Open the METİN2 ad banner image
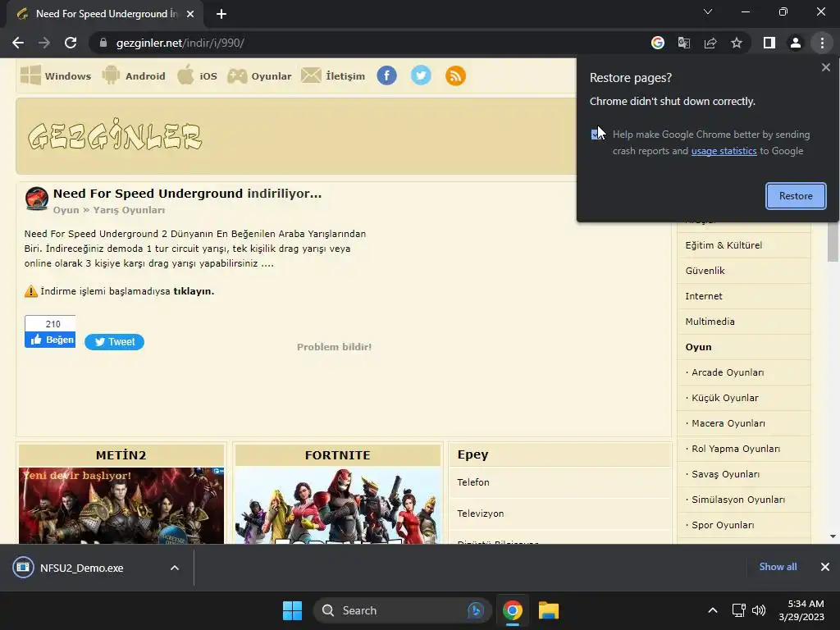 [x=121, y=505]
